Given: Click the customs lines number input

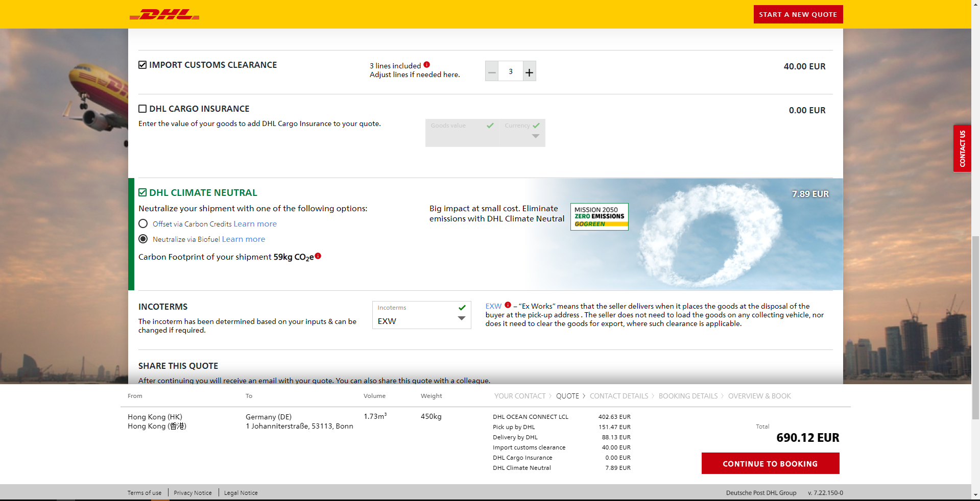Looking at the screenshot, I should click(510, 71).
